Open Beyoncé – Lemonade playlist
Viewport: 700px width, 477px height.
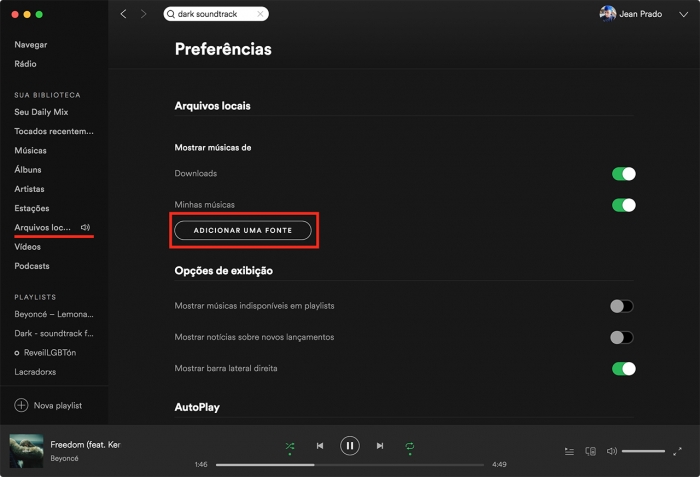tap(54, 314)
